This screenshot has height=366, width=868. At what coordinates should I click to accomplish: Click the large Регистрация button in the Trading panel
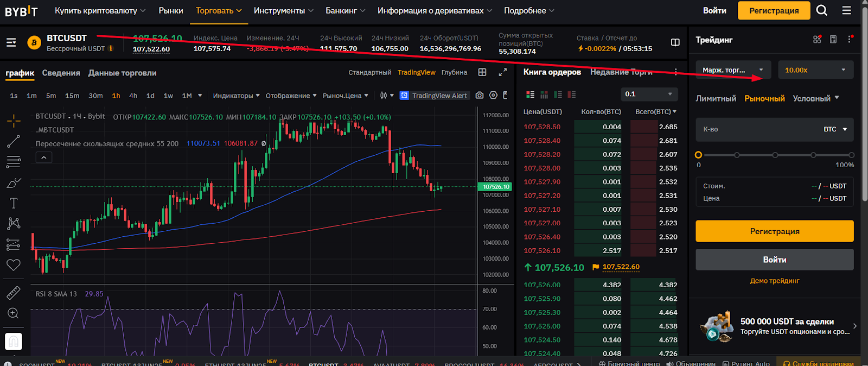click(x=775, y=231)
